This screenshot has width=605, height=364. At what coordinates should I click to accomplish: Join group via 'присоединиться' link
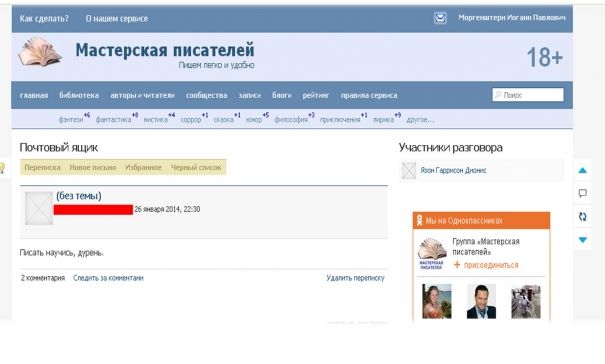(491, 265)
